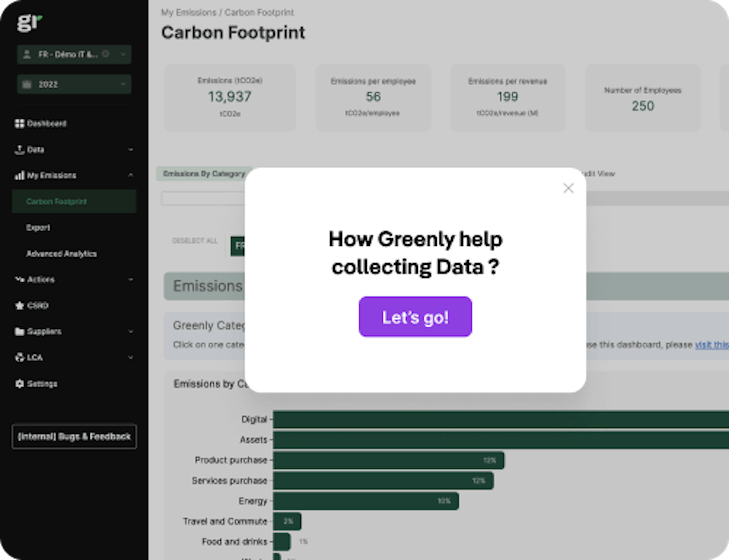Viewport: 729px width, 560px height.
Task: Click the CSRD star icon
Action: [20, 305]
